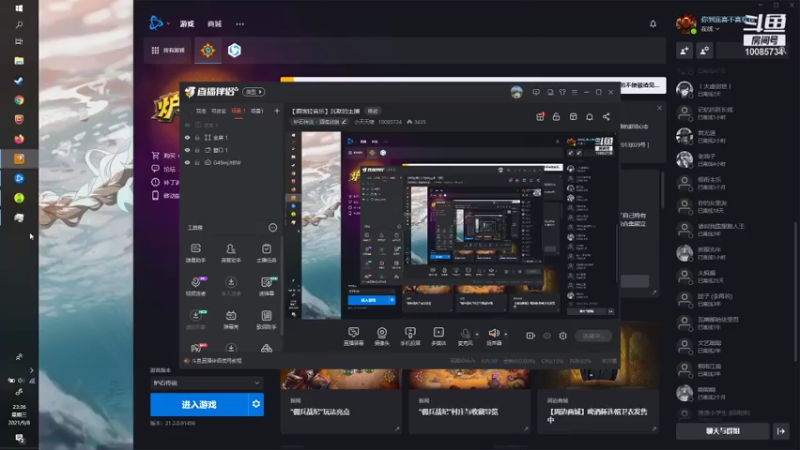The height and width of the screenshot is (450, 800).
Task: Toggle visibility of the 窗口 1 source
Action: tap(187, 150)
